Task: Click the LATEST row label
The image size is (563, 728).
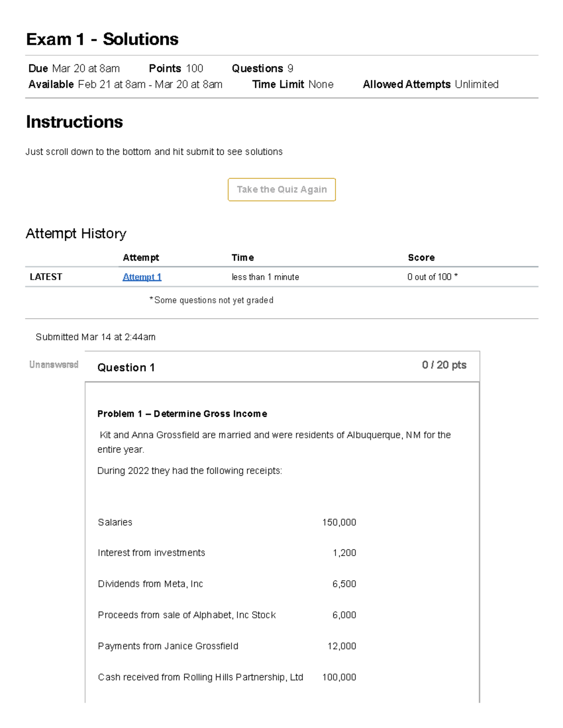Action: click(46, 277)
